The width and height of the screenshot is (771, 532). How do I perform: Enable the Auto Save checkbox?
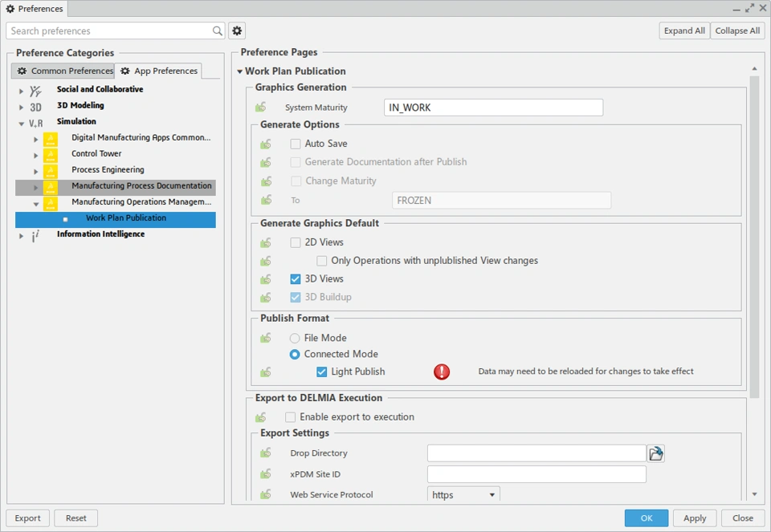296,144
